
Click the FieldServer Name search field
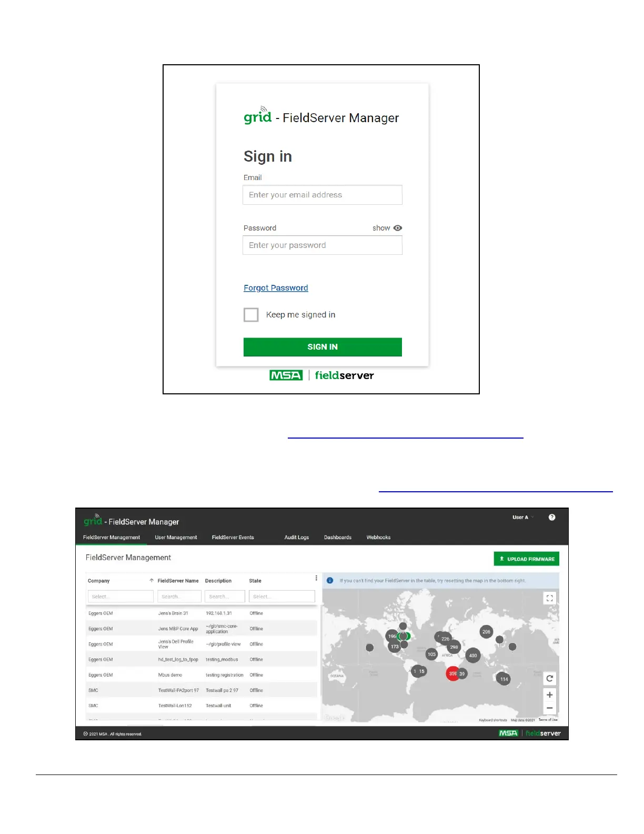click(179, 597)
